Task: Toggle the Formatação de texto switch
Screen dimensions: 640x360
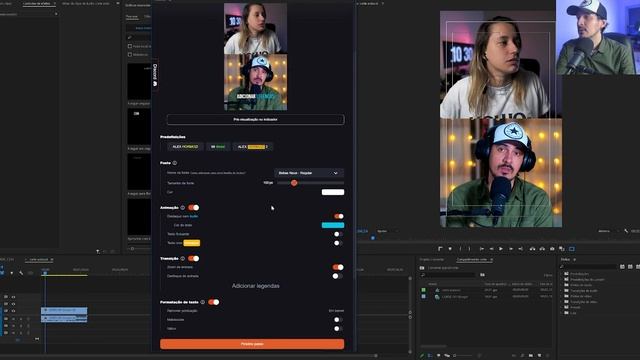Action: tap(213, 302)
